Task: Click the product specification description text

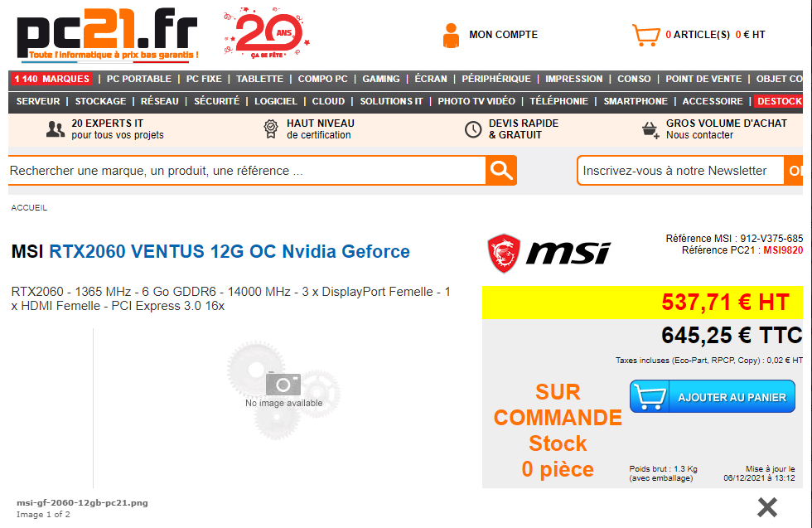Action: (x=231, y=298)
